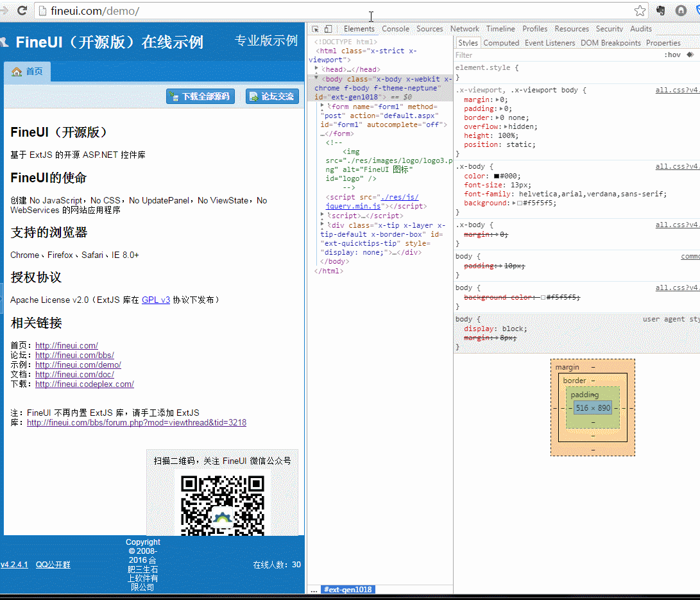
Task: Open the fineui.codeplex.com download link
Action: coord(85,384)
